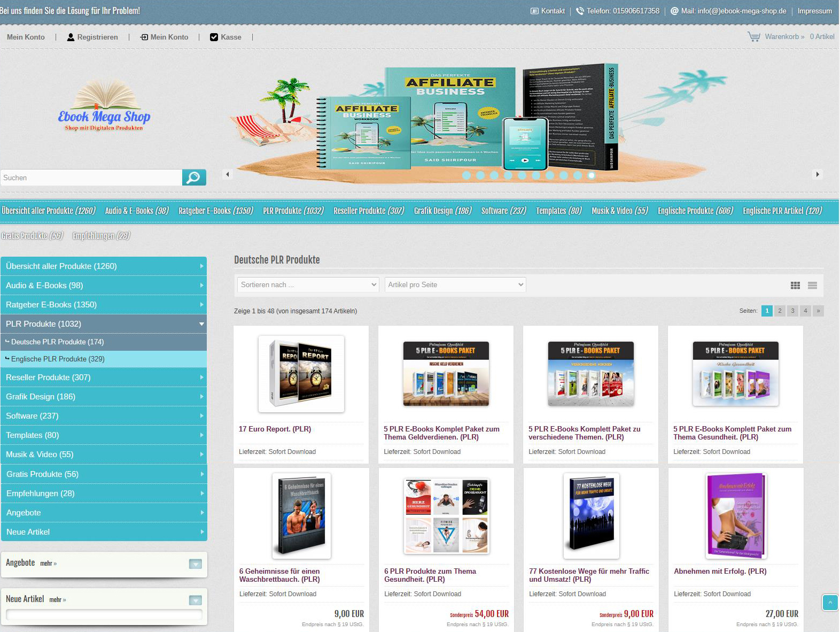Open Gratis Produkte (56) top menu
The image size is (840, 632).
point(32,236)
